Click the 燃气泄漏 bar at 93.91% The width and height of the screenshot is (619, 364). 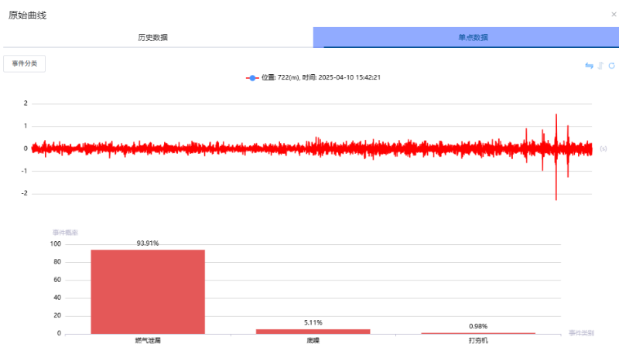point(148,291)
